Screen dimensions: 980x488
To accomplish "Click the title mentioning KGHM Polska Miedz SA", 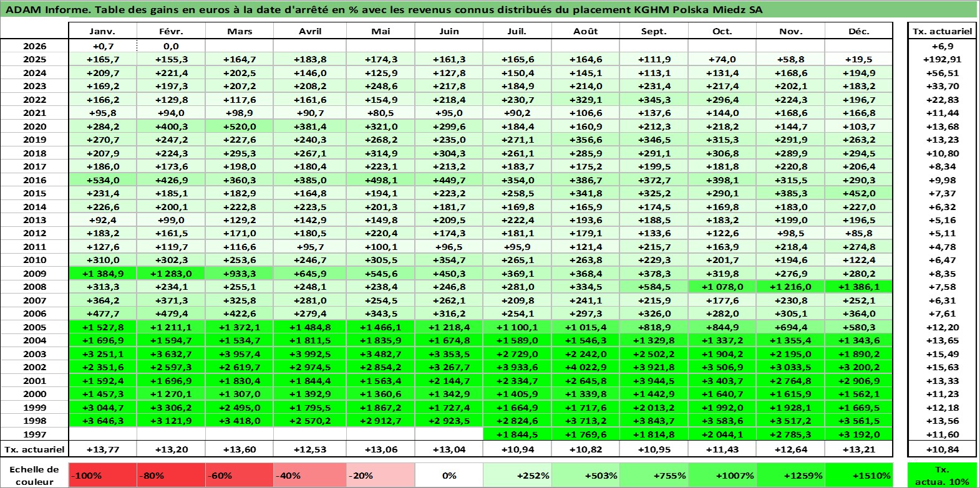I will (384, 9).
